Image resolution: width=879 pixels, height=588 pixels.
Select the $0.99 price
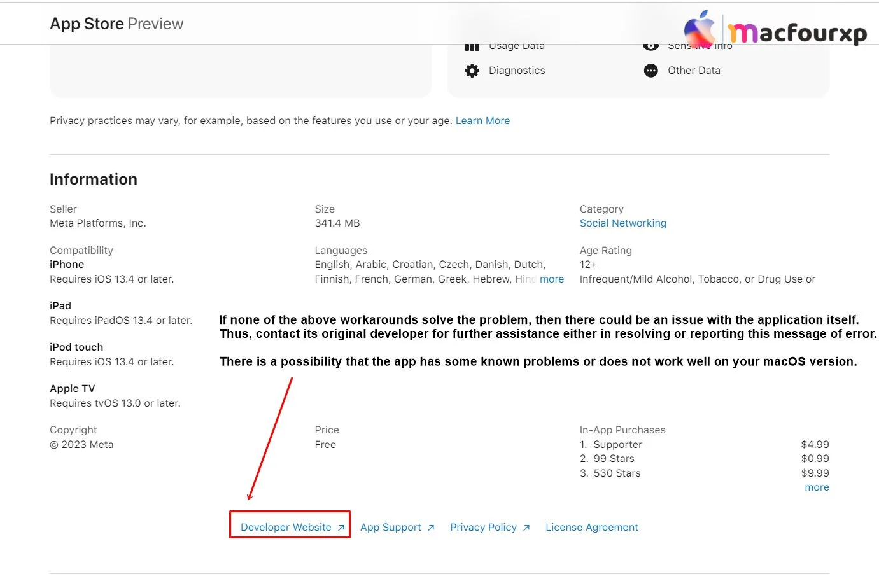coord(815,458)
